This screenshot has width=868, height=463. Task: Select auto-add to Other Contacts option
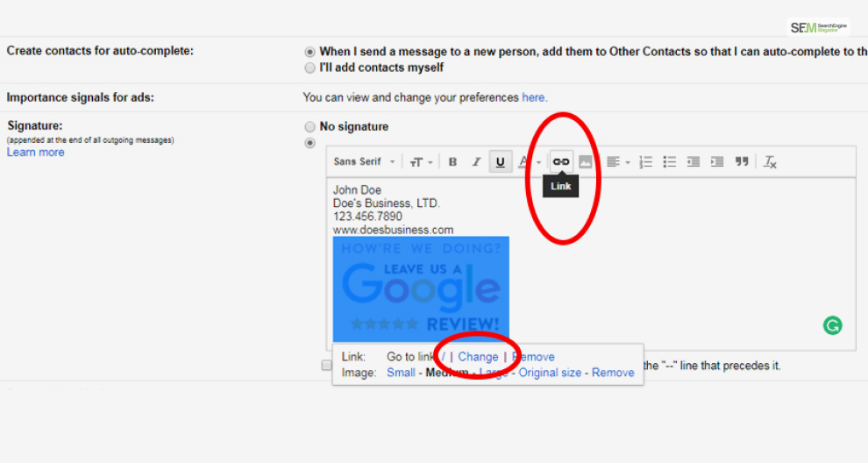tap(310, 52)
